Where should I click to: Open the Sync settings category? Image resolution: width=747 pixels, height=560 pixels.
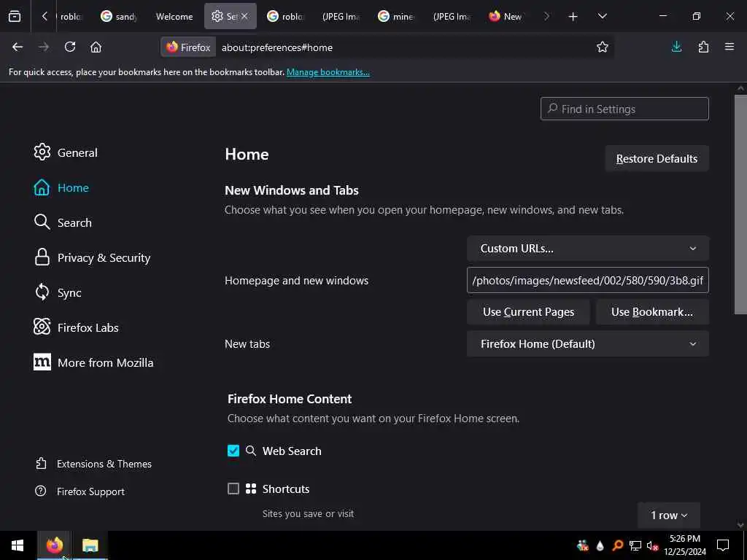58,292
